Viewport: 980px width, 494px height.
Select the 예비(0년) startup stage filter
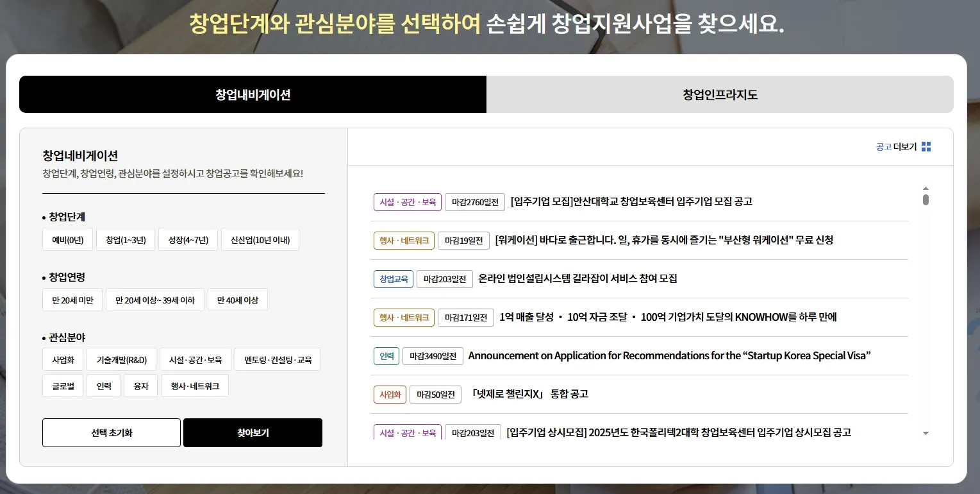point(67,239)
